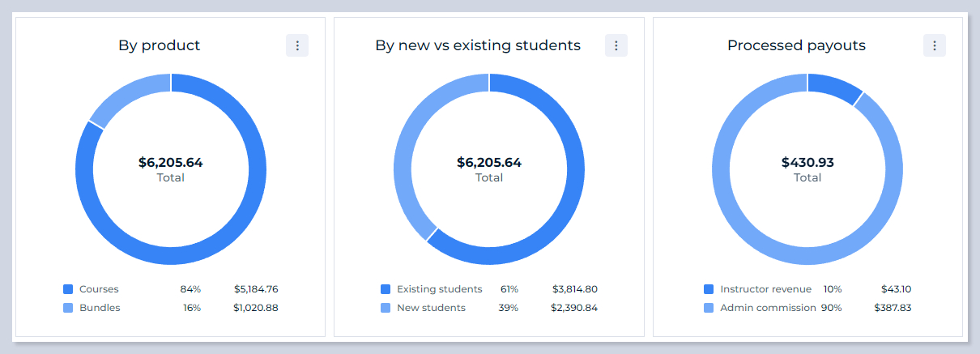Select the Existing students legend label

(439, 289)
